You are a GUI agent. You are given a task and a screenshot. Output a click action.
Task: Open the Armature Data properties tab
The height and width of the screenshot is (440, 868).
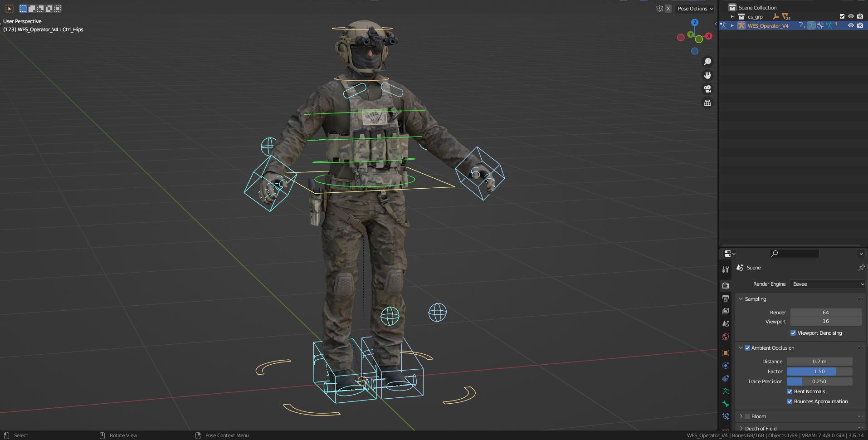tap(726, 391)
